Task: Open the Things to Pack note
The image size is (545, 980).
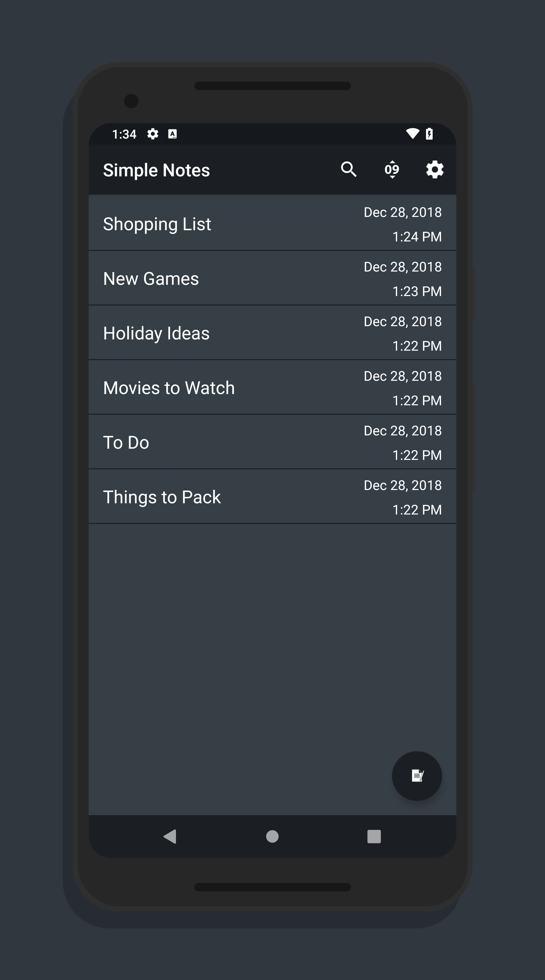Action: point(162,497)
